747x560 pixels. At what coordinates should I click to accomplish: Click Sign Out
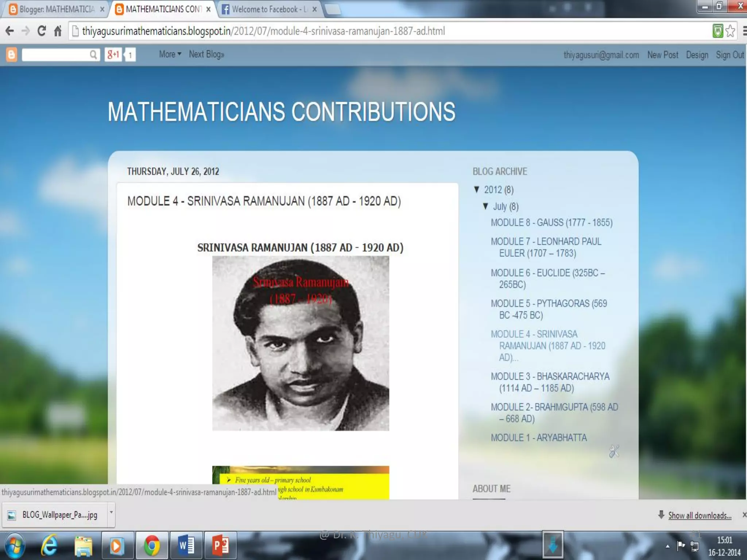730,55
